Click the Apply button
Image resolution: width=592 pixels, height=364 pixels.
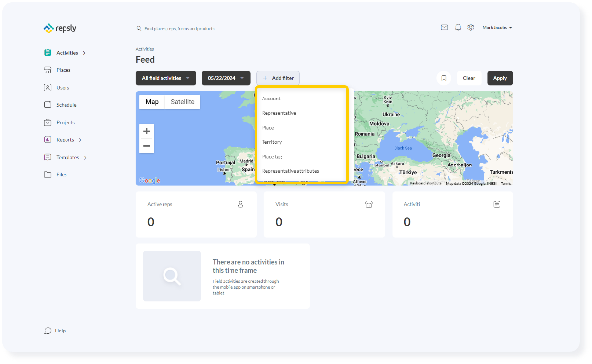(500, 78)
